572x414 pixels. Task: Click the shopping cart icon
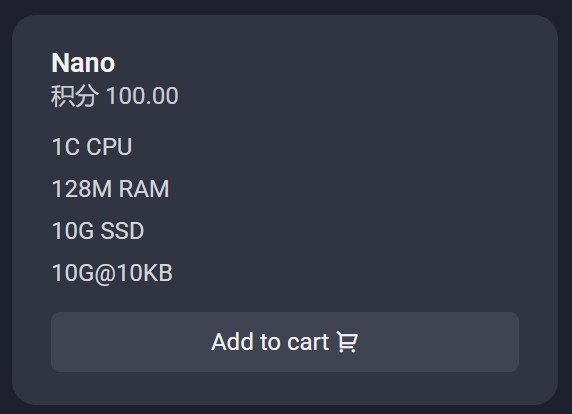(x=347, y=342)
